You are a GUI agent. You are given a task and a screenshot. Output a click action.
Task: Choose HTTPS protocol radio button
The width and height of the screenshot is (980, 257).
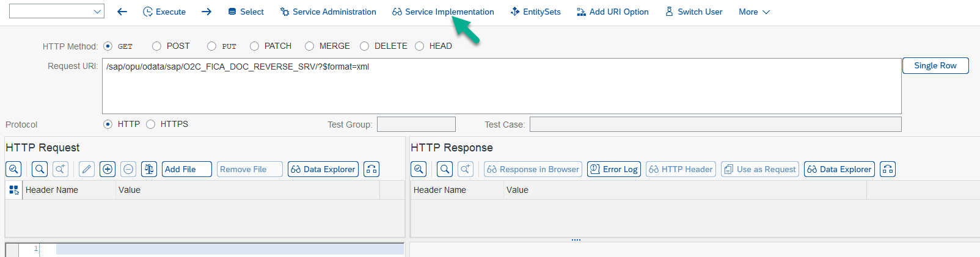[151, 124]
